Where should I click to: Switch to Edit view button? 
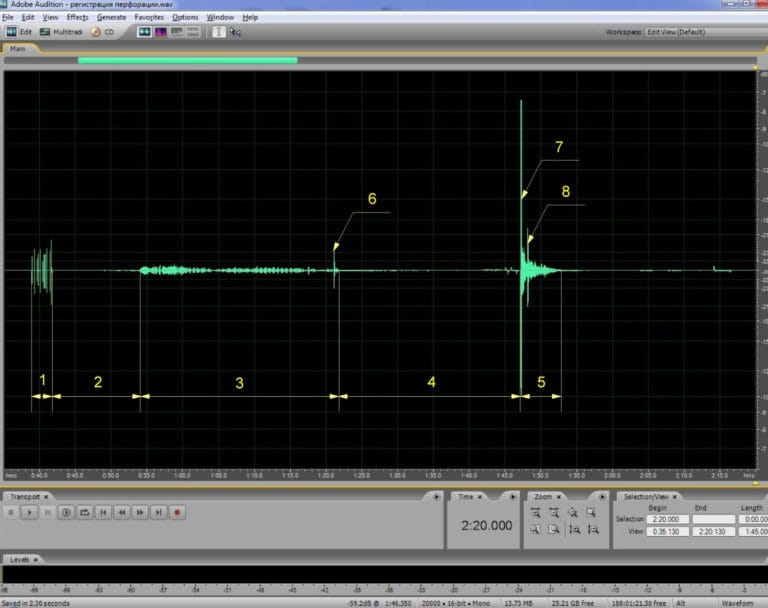[19, 32]
